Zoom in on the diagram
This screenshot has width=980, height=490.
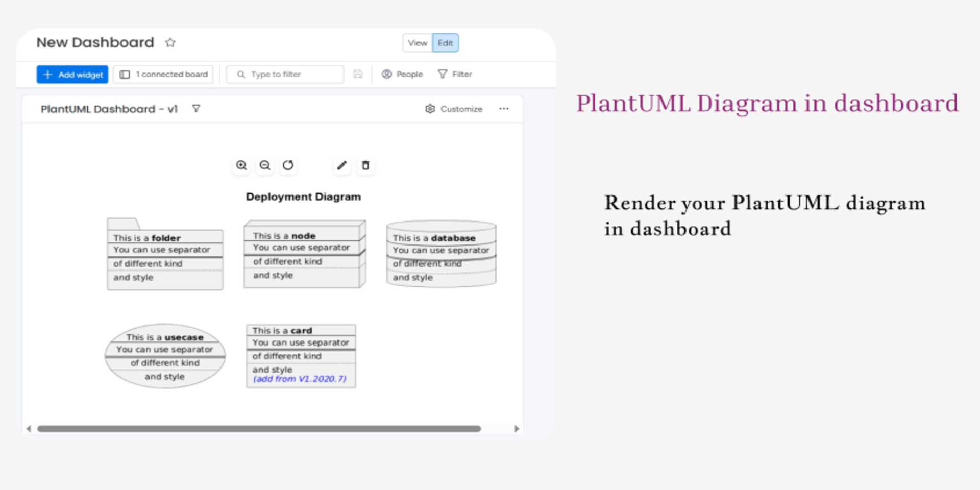[241, 165]
